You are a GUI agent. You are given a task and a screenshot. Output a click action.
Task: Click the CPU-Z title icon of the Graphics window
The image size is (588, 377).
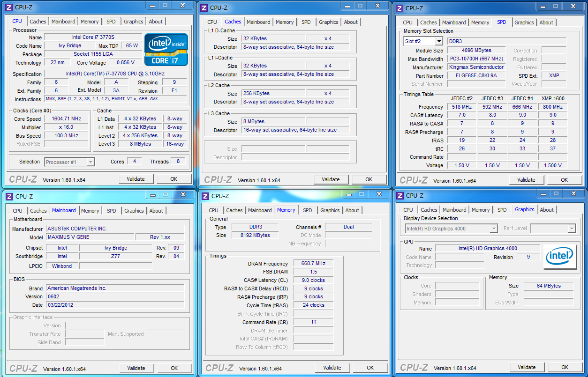point(400,196)
